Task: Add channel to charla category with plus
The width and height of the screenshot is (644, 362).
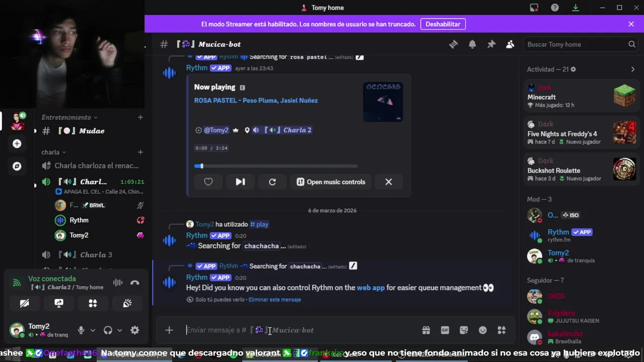Action: coord(140,152)
